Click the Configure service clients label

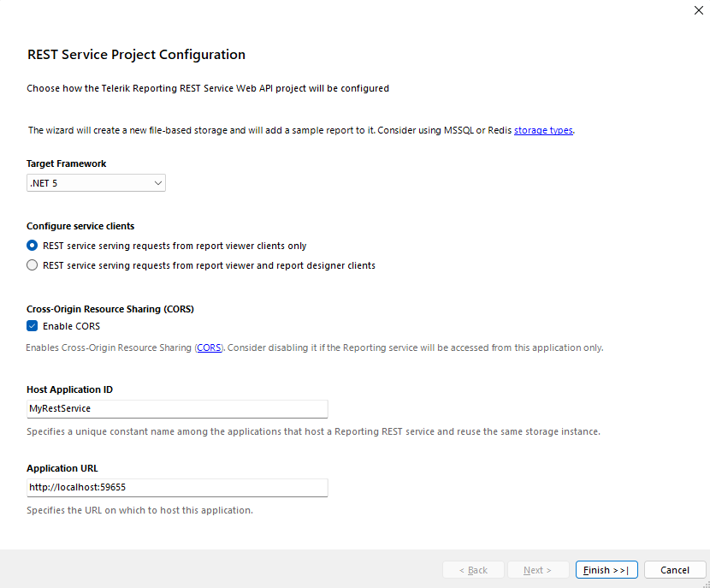80,225
